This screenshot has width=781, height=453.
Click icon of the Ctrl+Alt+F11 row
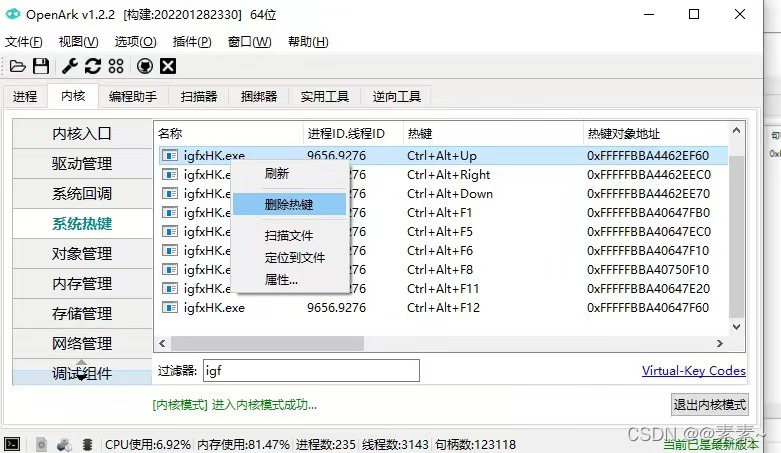[170, 289]
